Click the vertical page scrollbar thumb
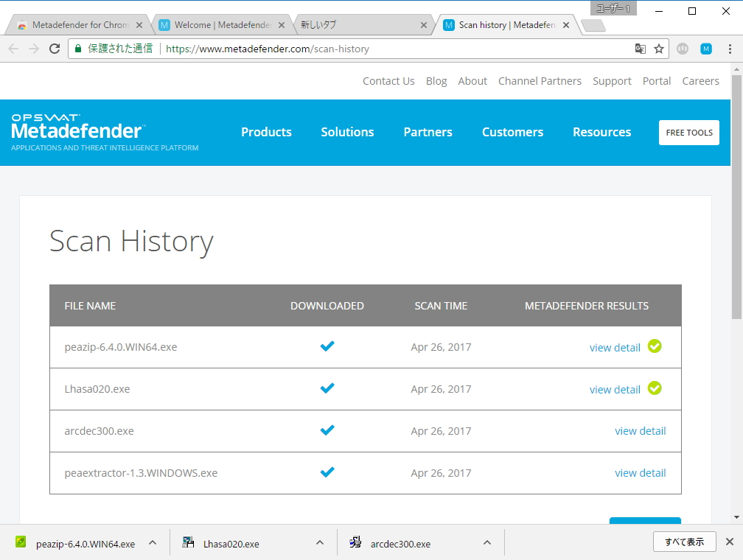Screen dimensions: 743x560 click(x=736, y=197)
